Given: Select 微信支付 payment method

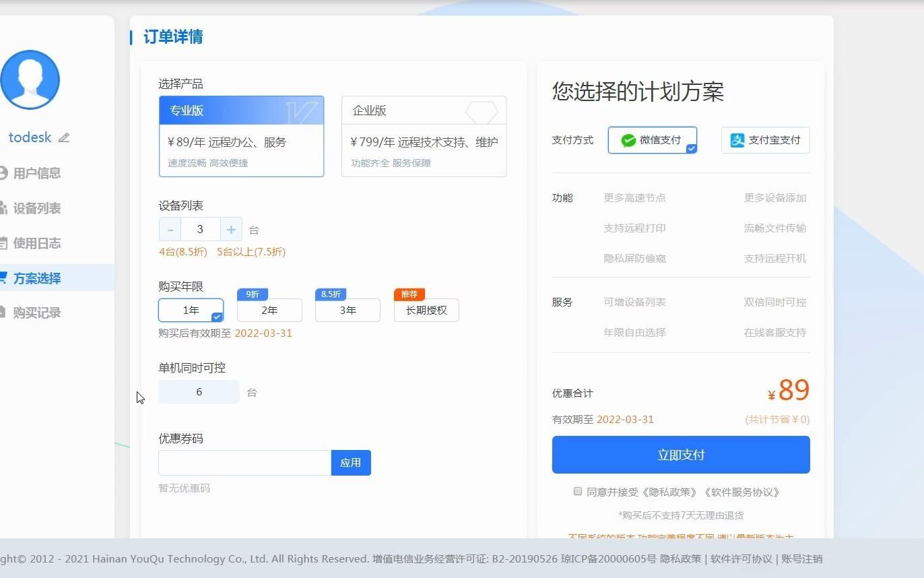Looking at the screenshot, I should (x=652, y=140).
